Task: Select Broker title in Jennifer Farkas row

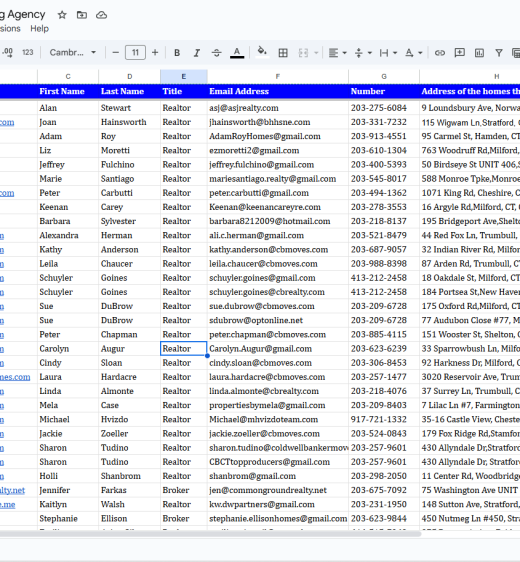Action: click(x=183, y=490)
